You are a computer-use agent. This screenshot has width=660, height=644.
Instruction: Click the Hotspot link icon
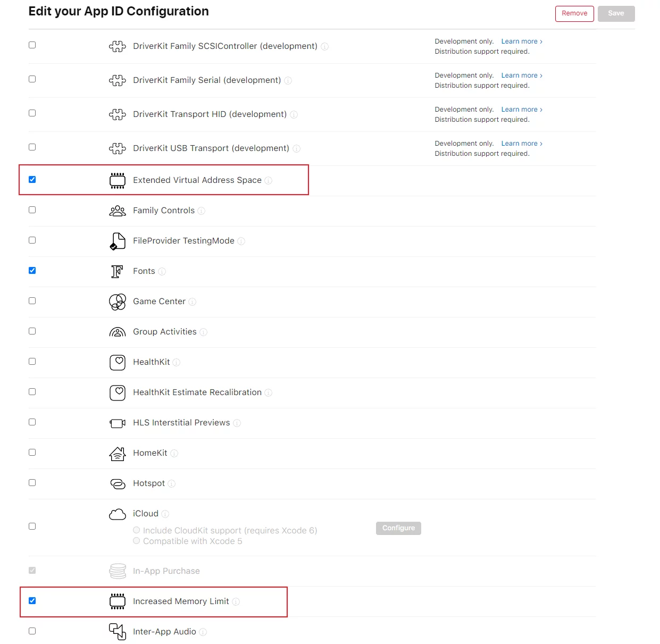[x=117, y=483]
